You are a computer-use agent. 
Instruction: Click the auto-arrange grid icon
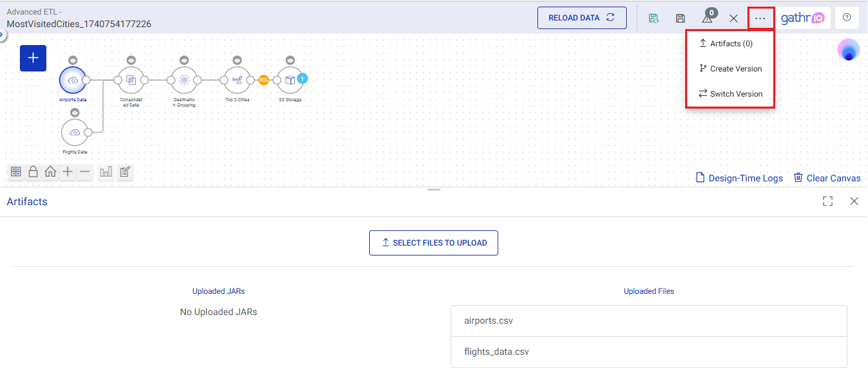click(16, 172)
